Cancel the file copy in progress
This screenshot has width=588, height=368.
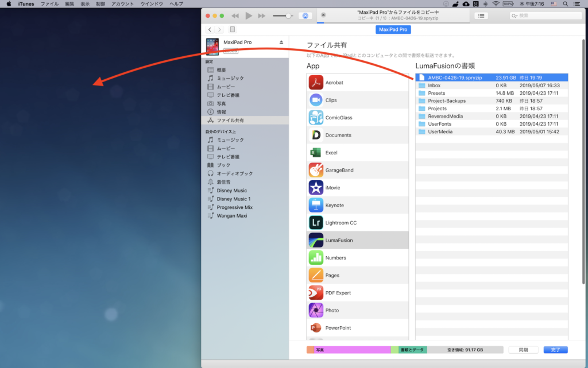[323, 15]
